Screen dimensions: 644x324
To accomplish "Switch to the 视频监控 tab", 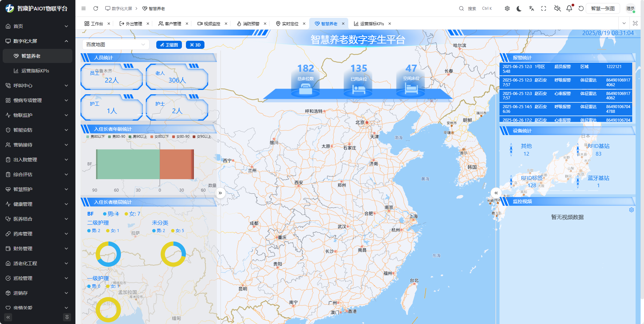I will pos(209,24).
